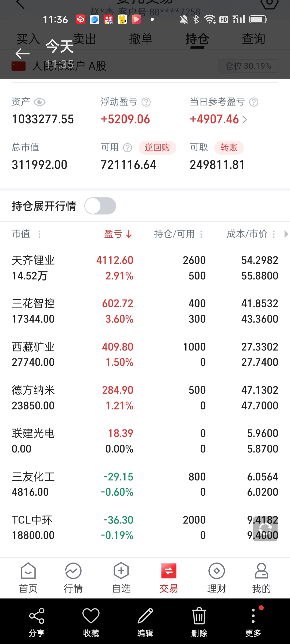The width and height of the screenshot is (290, 644).
Task: Tap the 转账 button
Action: tap(229, 148)
